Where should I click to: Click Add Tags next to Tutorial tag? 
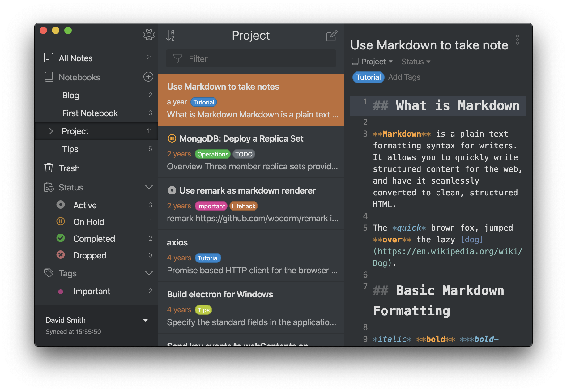tap(404, 77)
